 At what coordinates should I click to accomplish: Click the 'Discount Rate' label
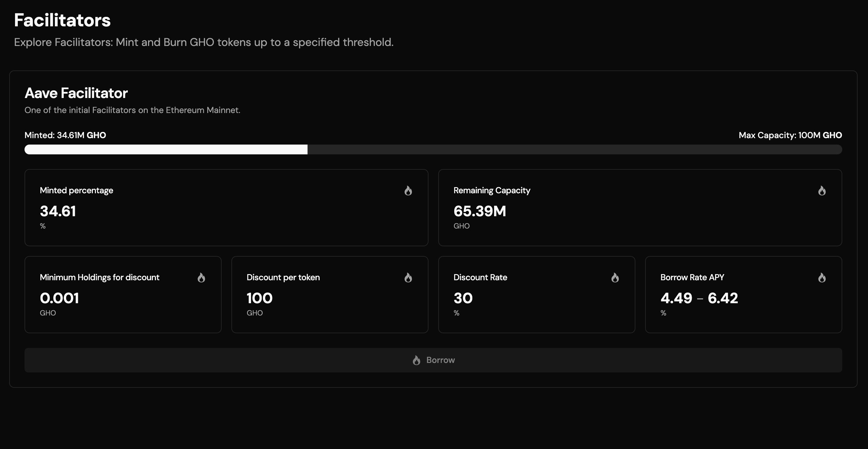[x=480, y=277]
